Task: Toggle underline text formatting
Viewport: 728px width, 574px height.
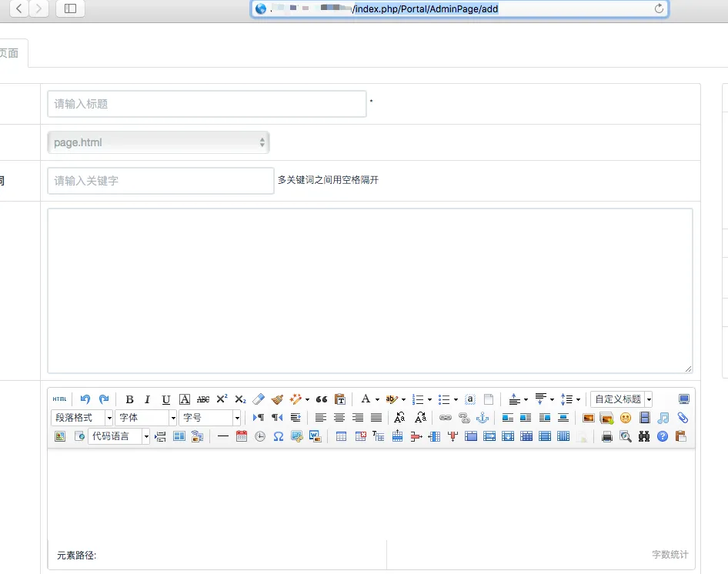Action: pos(166,399)
